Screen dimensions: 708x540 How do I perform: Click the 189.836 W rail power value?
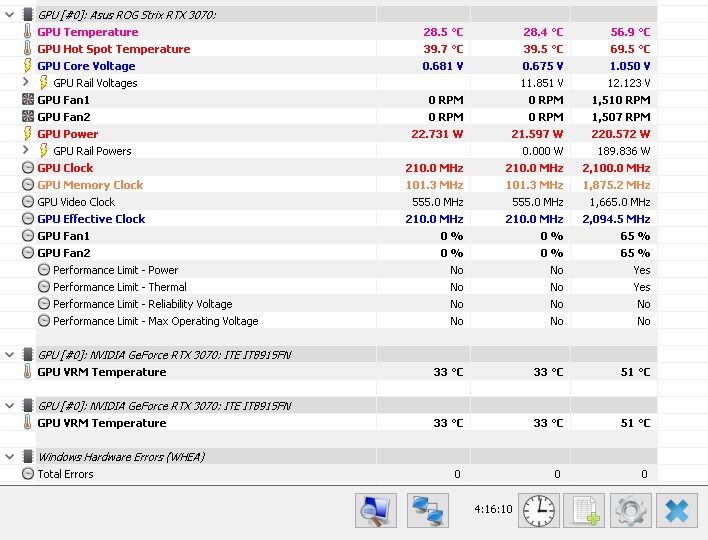(624, 151)
